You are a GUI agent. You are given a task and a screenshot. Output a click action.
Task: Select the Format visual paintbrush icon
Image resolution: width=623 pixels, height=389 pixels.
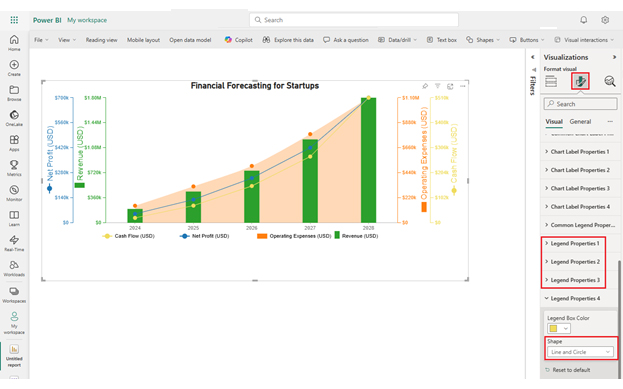tap(580, 81)
